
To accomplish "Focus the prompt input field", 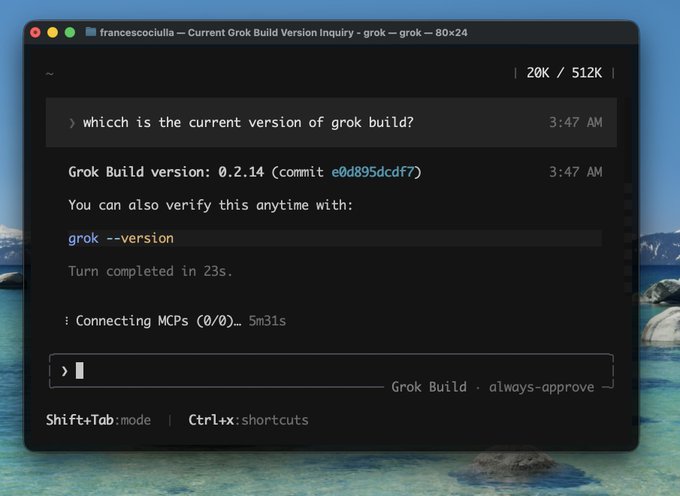I will (x=331, y=371).
